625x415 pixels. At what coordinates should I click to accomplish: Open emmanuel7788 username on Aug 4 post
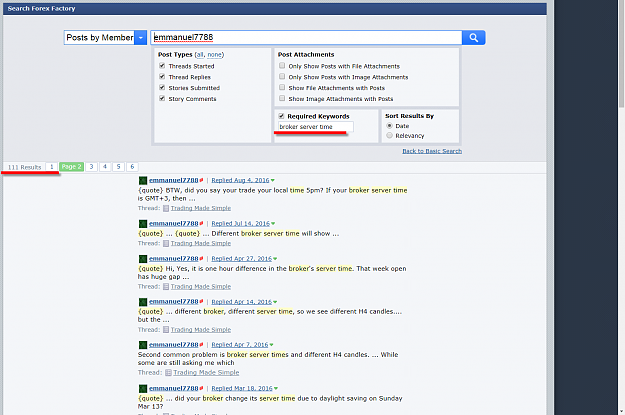[x=173, y=180]
